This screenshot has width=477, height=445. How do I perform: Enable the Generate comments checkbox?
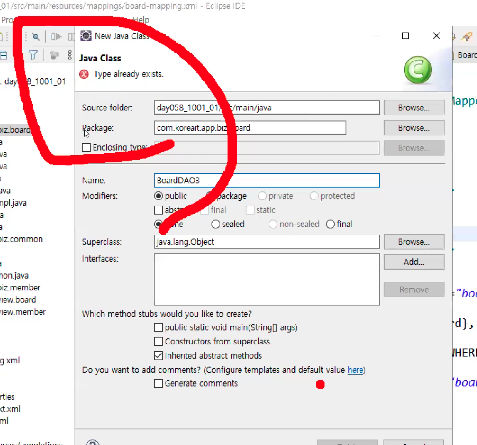(x=158, y=383)
